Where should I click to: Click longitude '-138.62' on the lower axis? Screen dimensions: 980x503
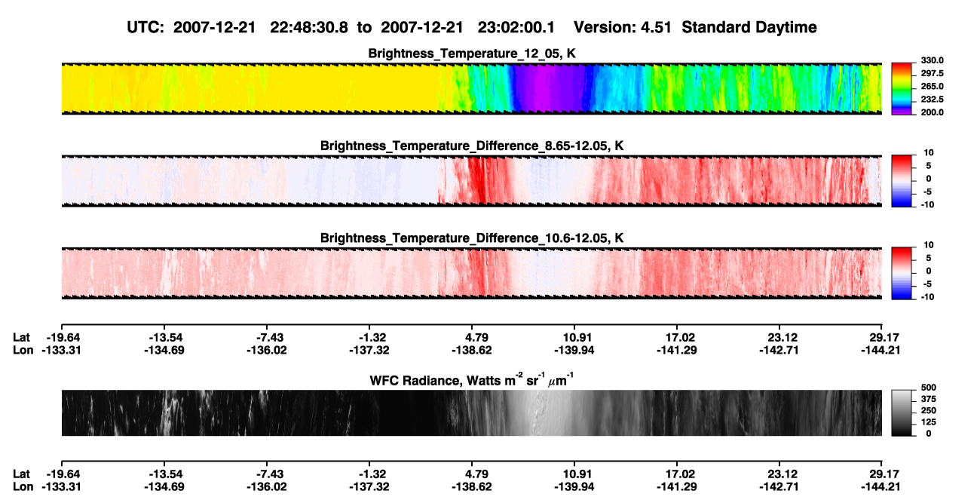pyautogui.click(x=472, y=486)
